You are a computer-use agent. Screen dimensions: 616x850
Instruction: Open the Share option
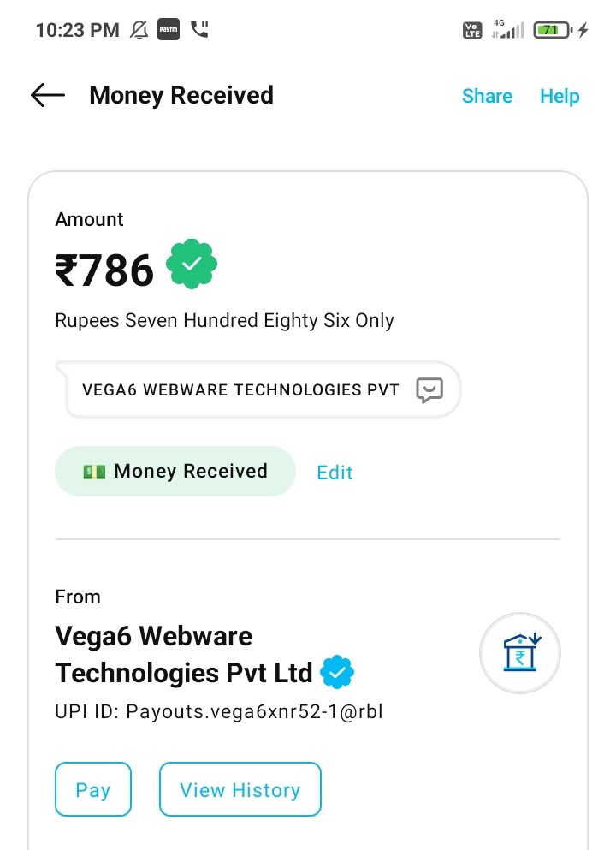point(487,96)
